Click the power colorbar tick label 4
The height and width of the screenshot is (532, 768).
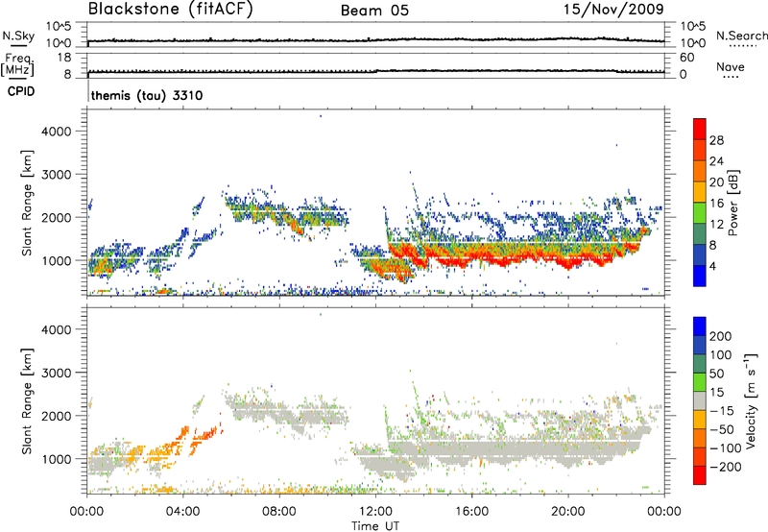pyautogui.click(x=713, y=266)
